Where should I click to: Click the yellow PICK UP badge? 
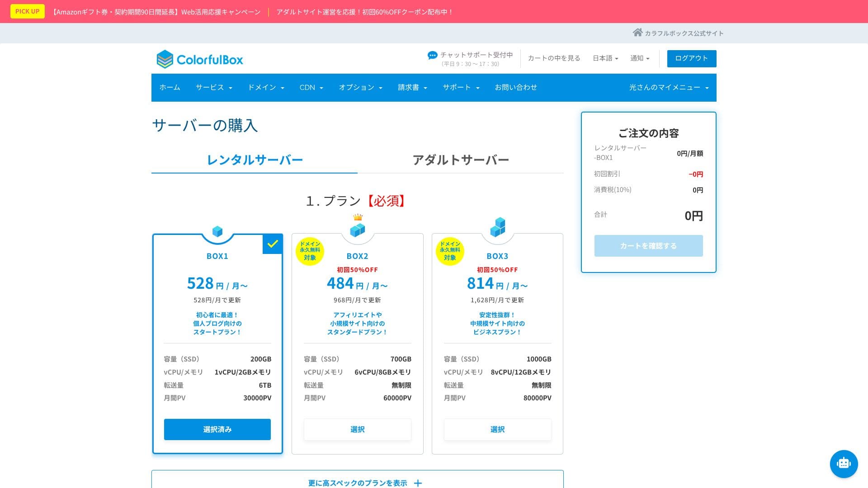28,11
